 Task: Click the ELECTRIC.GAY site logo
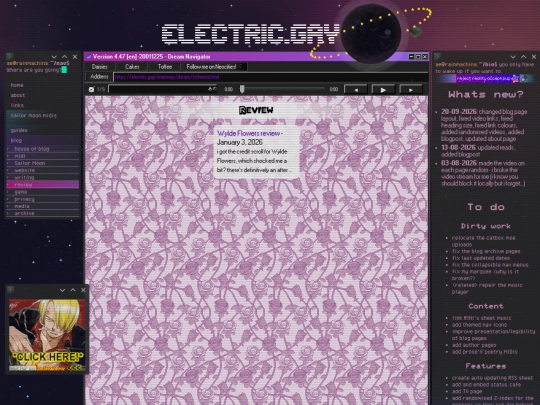251,35
